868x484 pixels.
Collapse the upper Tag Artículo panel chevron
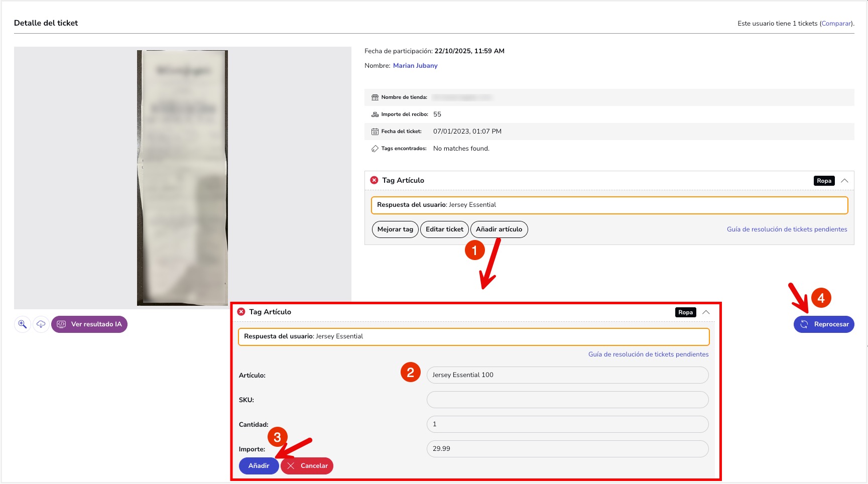(844, 181)
